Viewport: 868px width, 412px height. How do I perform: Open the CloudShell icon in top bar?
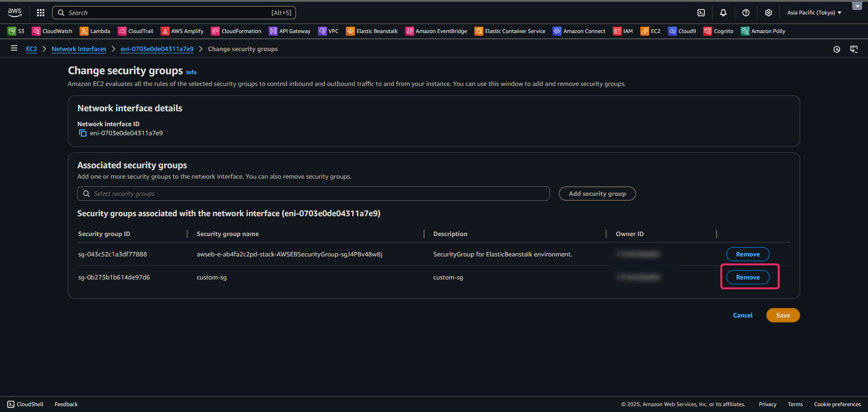(x=701, y=13)
